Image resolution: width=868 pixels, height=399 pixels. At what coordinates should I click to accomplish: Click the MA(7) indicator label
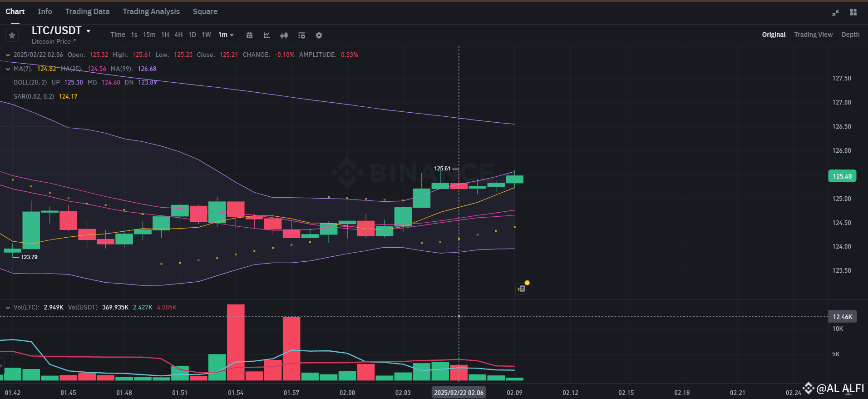click(x=23, y=69)
